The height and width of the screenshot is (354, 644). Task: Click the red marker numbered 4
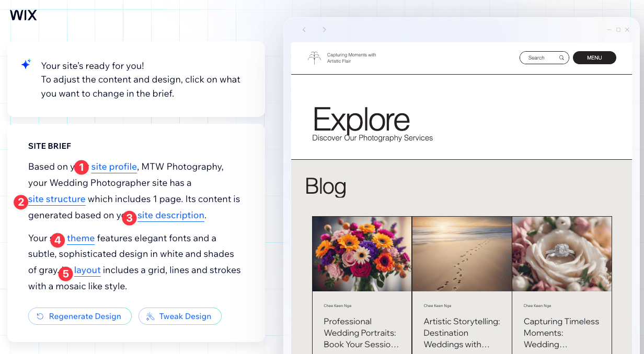click(57, 240)
